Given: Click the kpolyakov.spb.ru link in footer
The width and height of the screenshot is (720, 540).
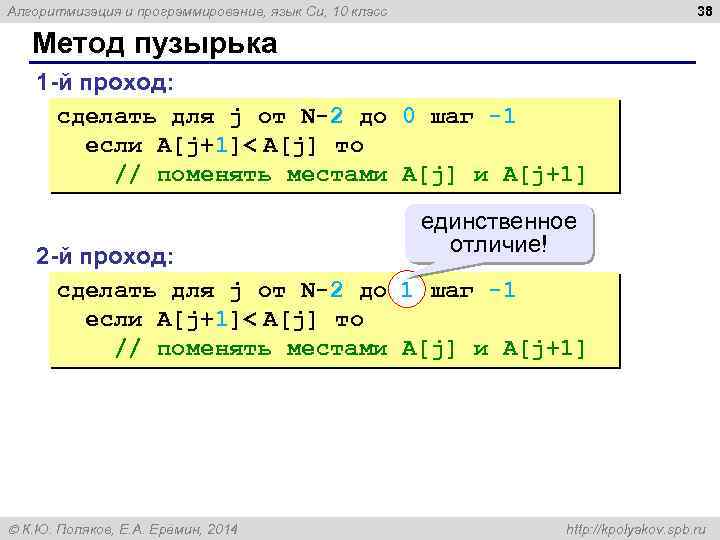Looking at the screenshot, I should pyautogui.click(x=636, y=529).
